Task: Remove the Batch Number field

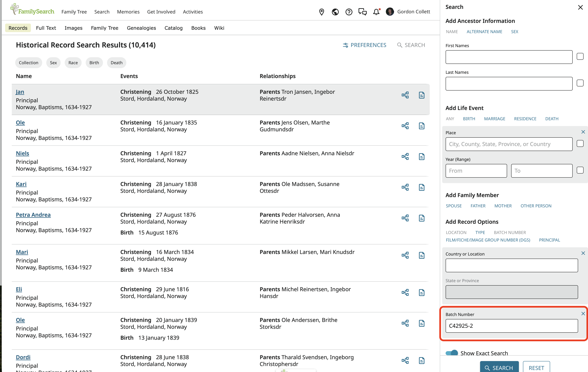Action: coord(583,314)
